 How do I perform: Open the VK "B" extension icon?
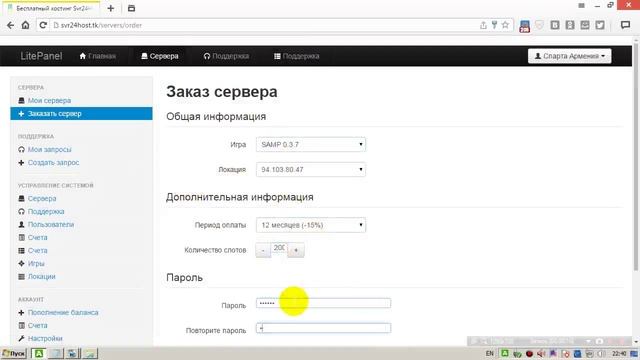[x=555, y=25]
